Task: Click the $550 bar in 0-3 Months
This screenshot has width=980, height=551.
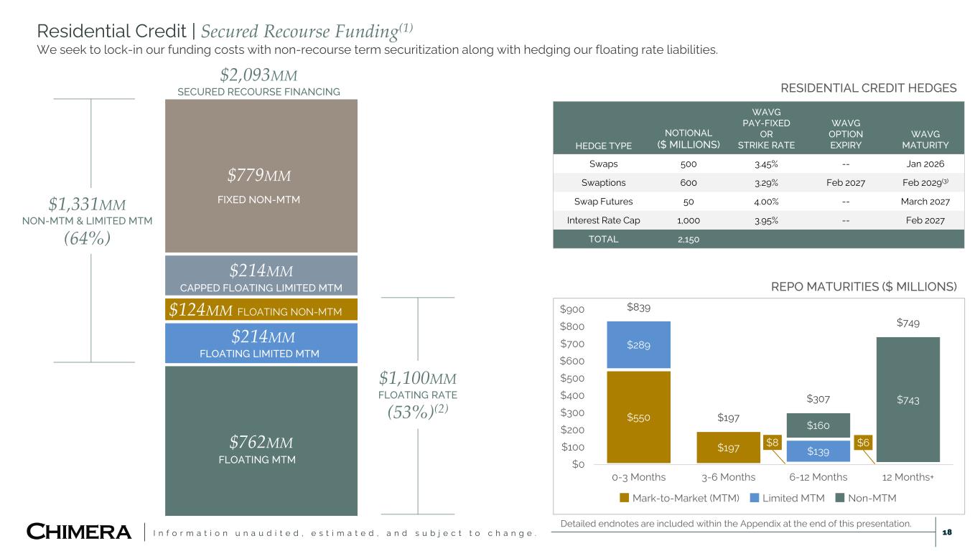Action: (638, 417)
